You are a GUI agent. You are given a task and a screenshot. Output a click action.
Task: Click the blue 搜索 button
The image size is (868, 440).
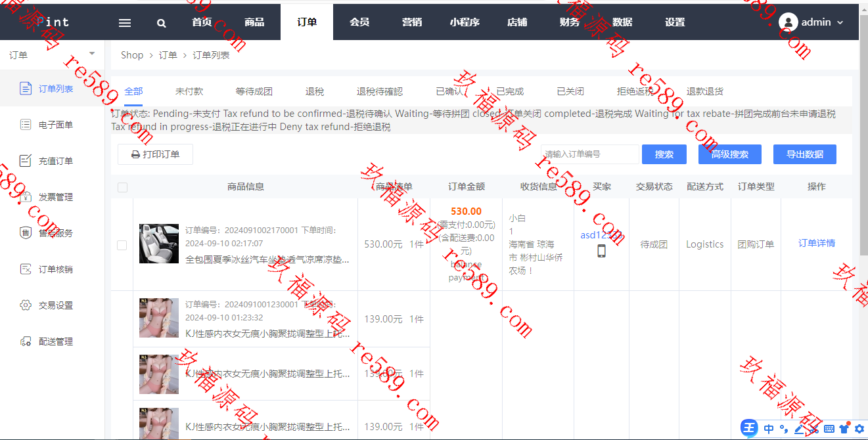(664, 154)
